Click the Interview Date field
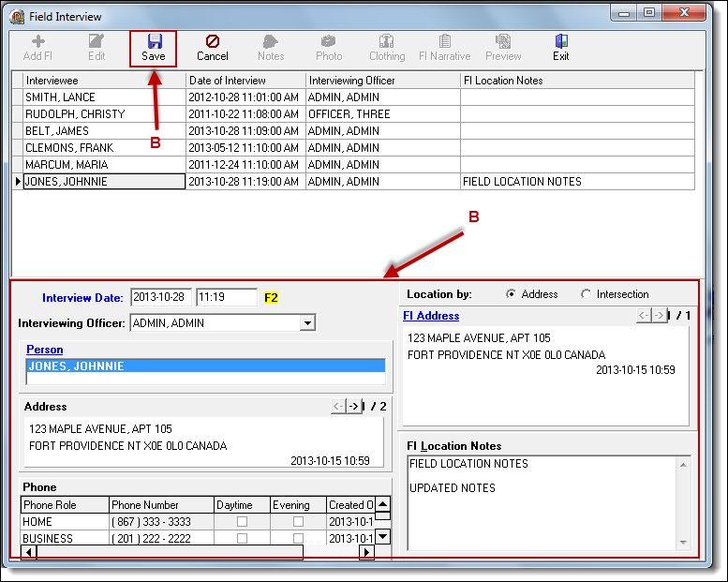Viewport: 728px width, 582px height. (x=161, y=298)
